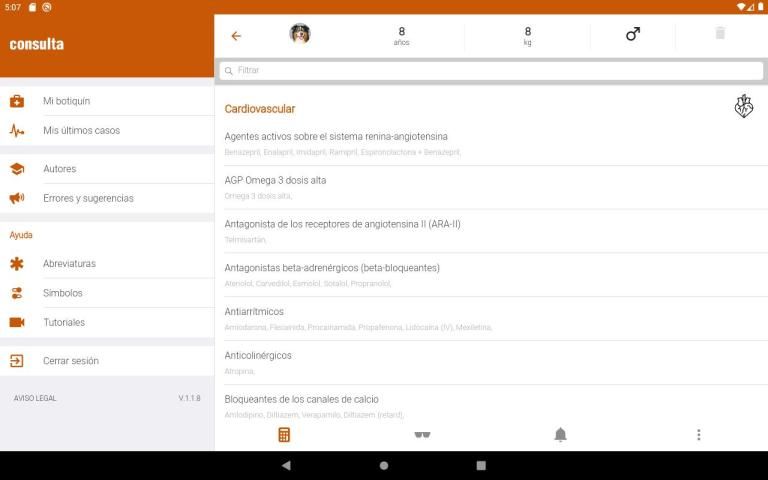Tap the trash delete icon
The height and width of the screenshot is (480, 768).
720,34
